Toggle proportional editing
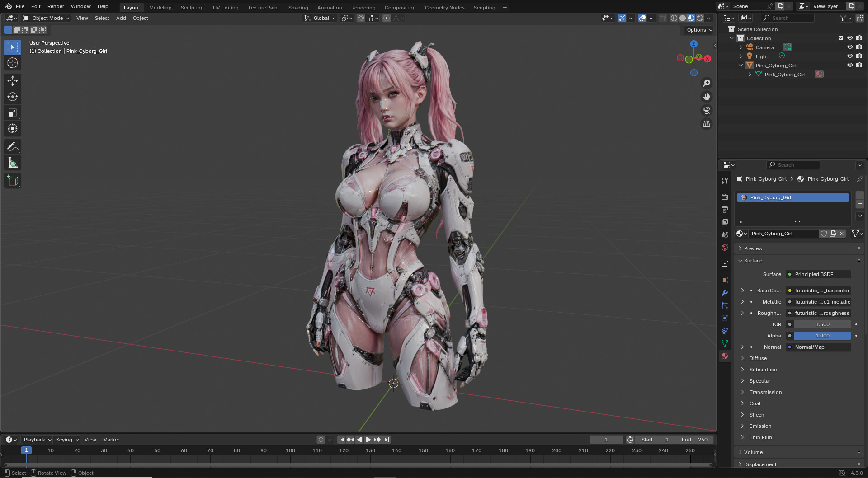The image size is (868, 478). pos(387,18)
